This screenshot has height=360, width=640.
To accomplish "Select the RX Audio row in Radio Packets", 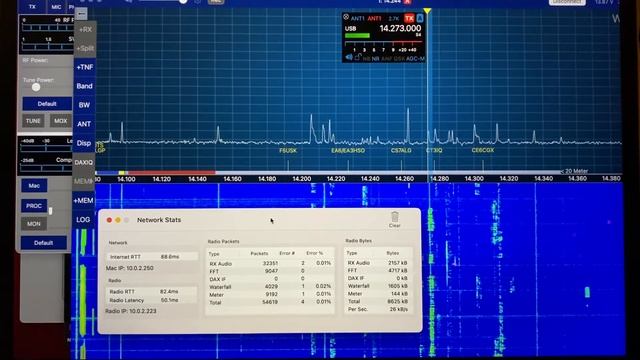I will click(x=270, y=264).
